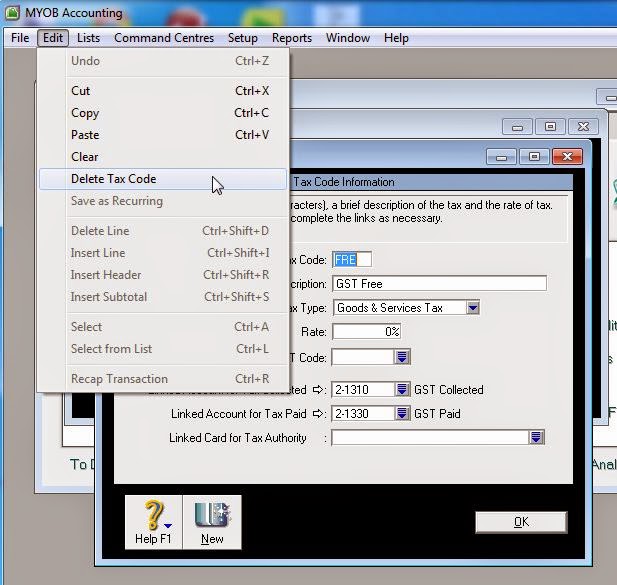This screenshot has height=585, width=617.
Task: Click the greyed Insert Subtotal entry
Action: pos(163,297)
